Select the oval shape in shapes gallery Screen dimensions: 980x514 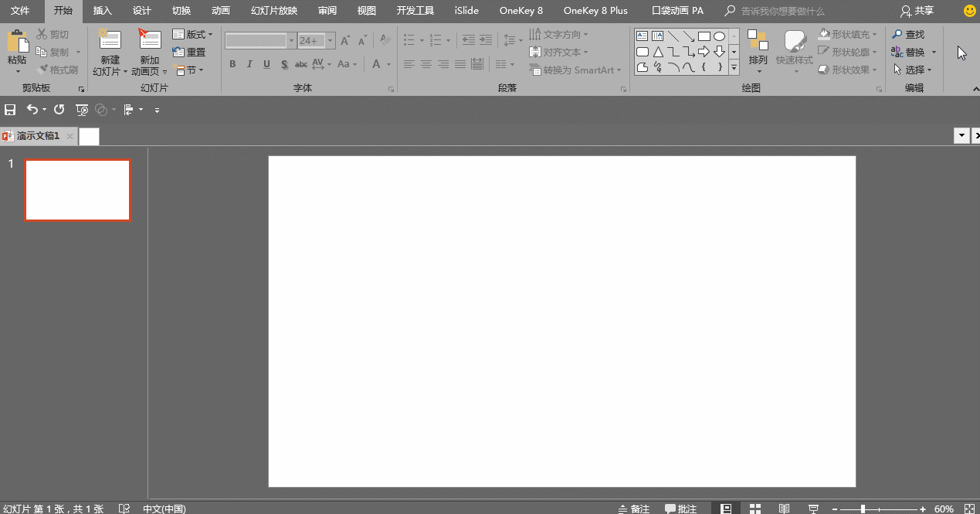(719, 36)
